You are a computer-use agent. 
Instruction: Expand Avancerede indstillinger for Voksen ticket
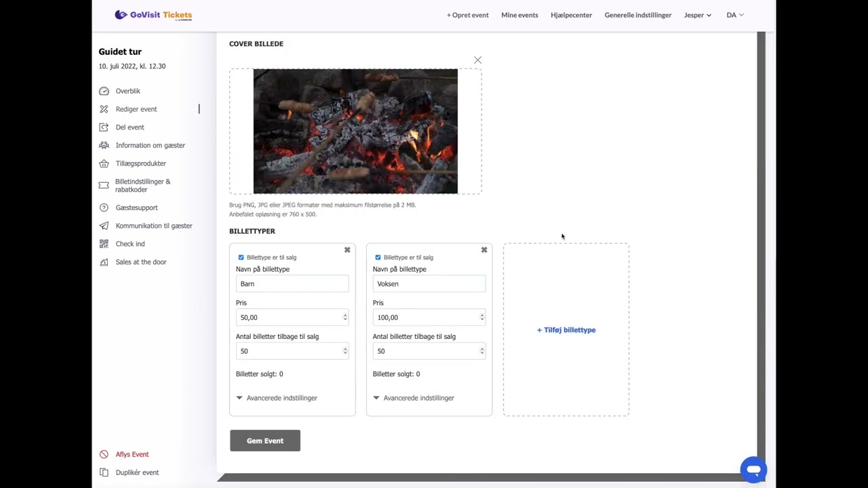pos(414,398)
